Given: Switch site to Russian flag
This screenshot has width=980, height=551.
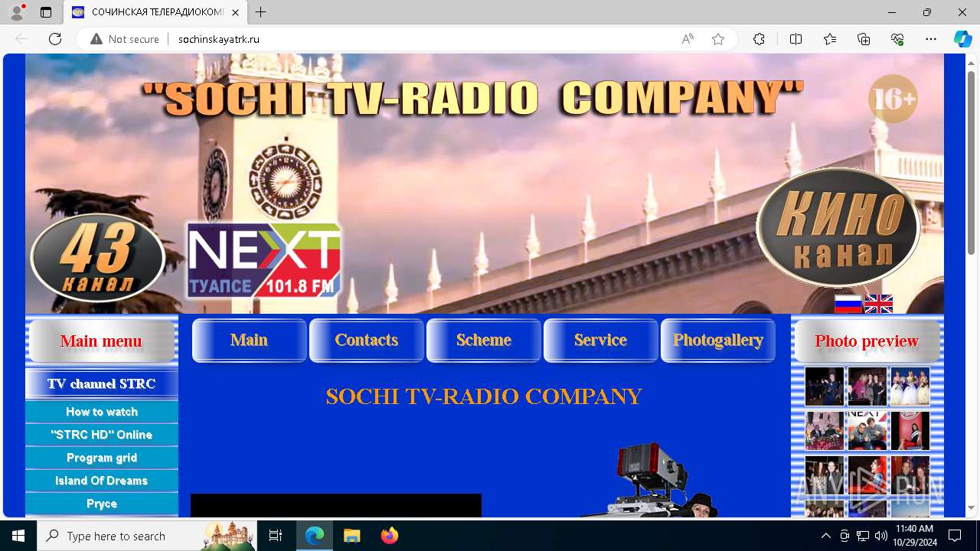Looking at the screenshot, I should [x=848, y=304].
